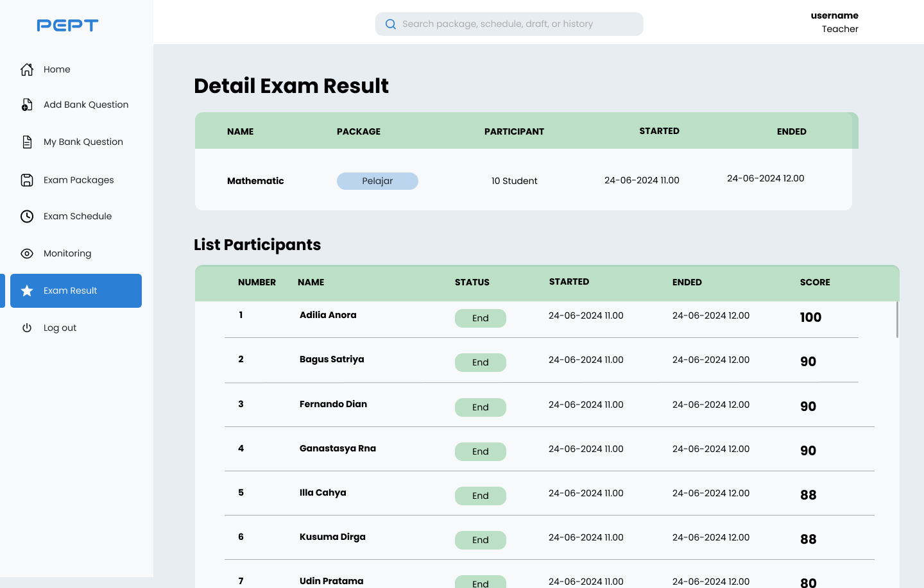Click the Mathematic exam name
This screenshot has width=924, height=588.
point(255,181)
